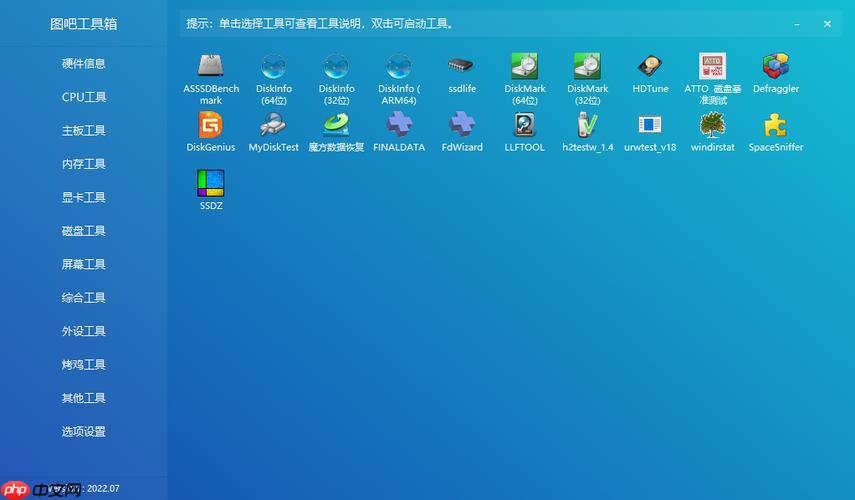
Task: Select the FINALDATA icon
Action: tap(399, 125)
